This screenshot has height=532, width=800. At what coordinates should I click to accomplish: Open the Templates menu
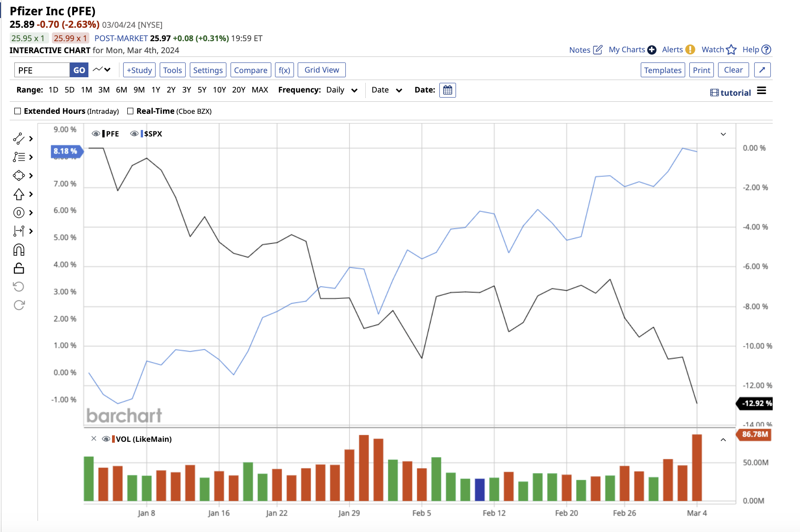(x=663, y=70)
